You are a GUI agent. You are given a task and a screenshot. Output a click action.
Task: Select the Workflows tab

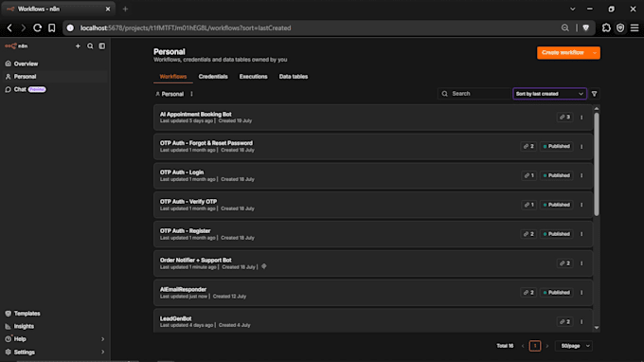[173, 77]
